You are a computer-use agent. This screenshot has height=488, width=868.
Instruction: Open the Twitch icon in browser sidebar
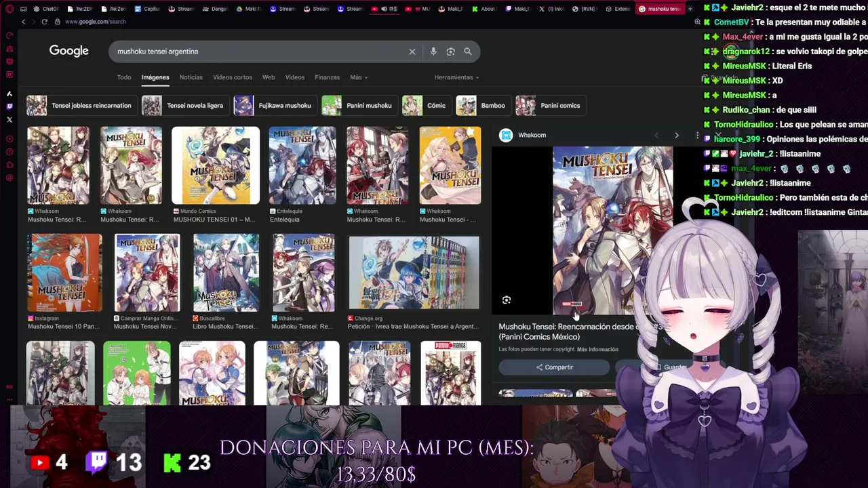tap(9, 106)
